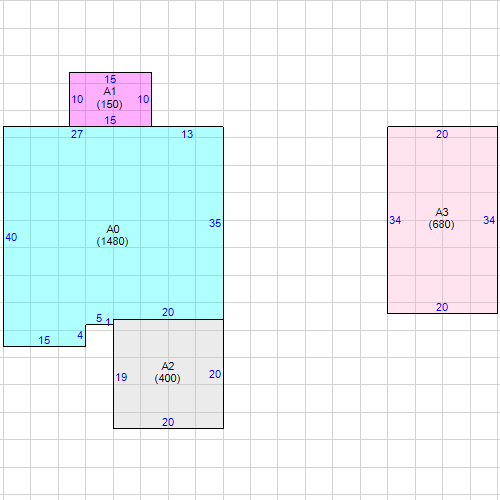Click the 20 dimension on A3's bottom edge
Image resolution: width=500 pixels, height=500 pixels.
pos(442,307)
